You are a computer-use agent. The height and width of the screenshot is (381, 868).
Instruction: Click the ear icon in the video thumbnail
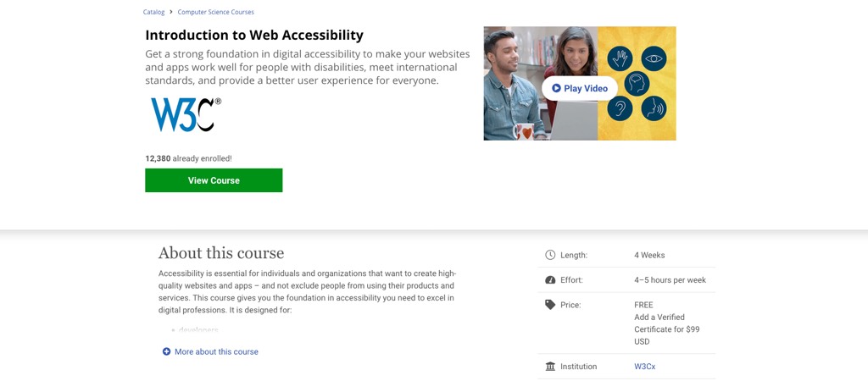(x=620, y=108)
